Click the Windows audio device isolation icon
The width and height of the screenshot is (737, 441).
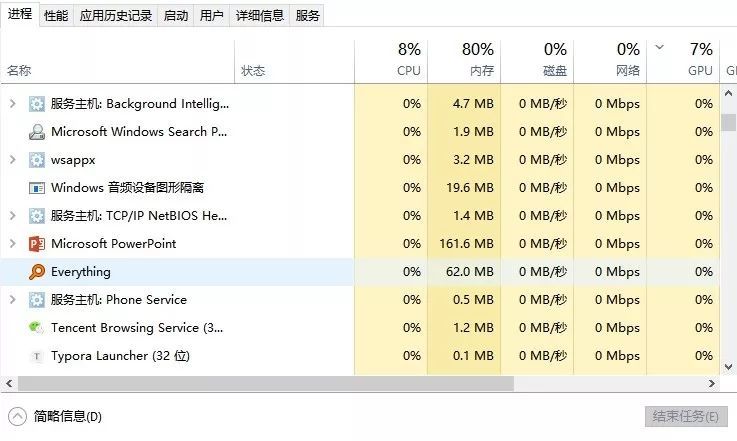point(37,188)
